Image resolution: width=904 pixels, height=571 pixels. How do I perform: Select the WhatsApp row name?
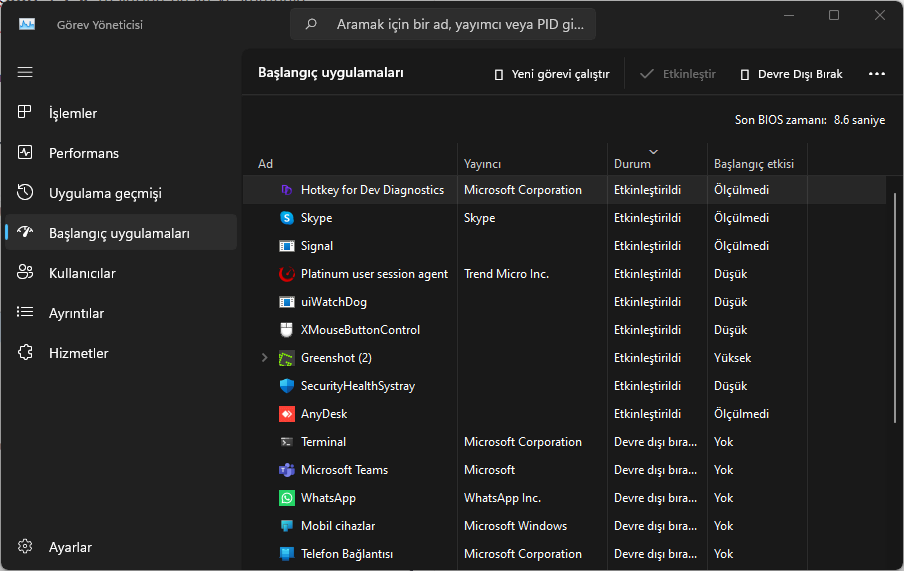[328, 498]
